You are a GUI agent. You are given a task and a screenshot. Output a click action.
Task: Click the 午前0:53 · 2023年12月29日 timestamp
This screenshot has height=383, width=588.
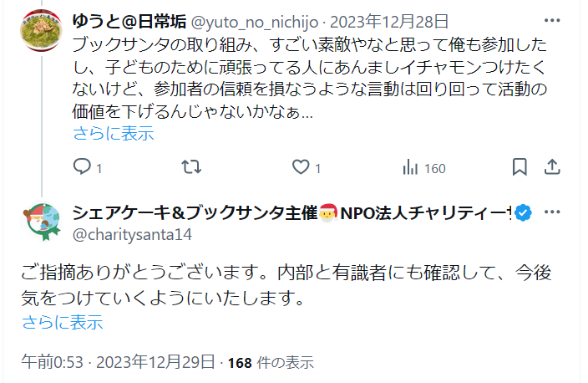[x=118, y=362]
